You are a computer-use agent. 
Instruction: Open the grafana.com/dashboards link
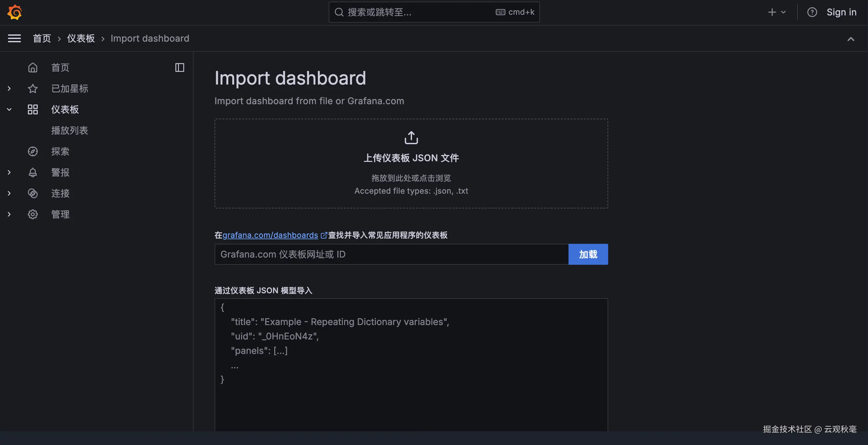point(270,235)
